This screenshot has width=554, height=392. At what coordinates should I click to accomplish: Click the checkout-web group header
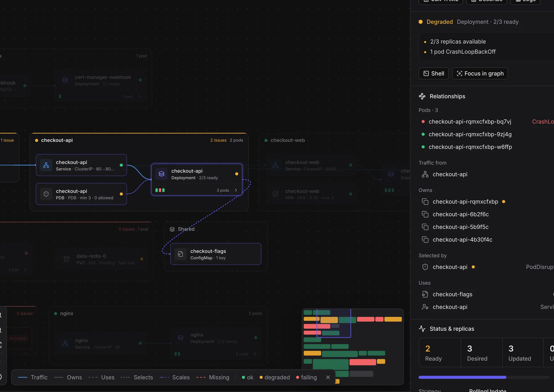coord(288,140)
